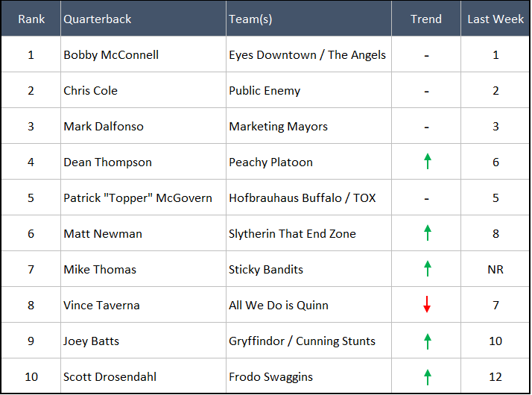Click the NR last week cell
This screenshot has height=395, width=532.
click(495, 269)
